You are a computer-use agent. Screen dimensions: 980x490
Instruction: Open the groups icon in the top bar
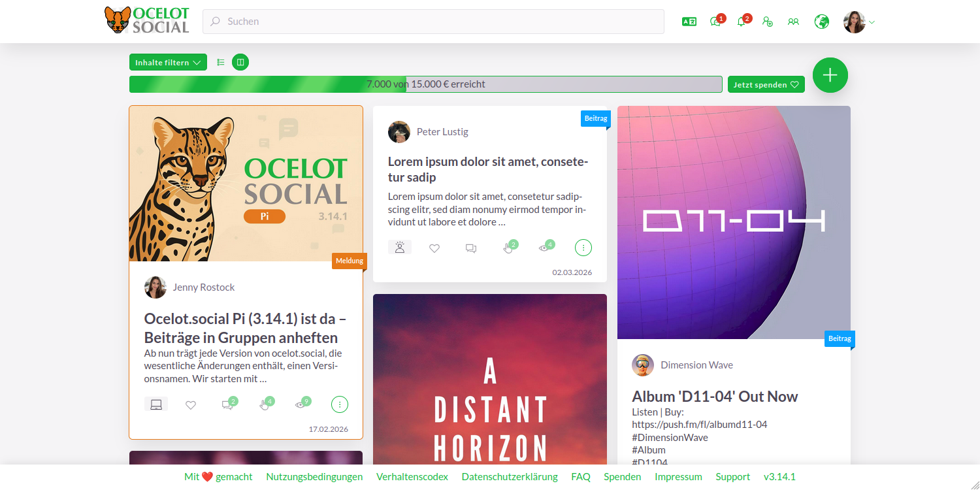(793, 21)
